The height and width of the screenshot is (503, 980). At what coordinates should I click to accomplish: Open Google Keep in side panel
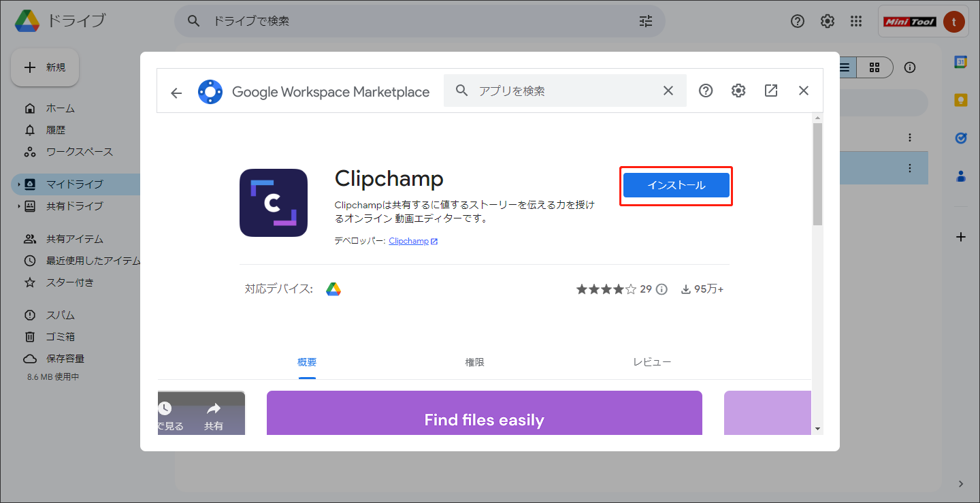pyautogui.click(x=961, y=100)
